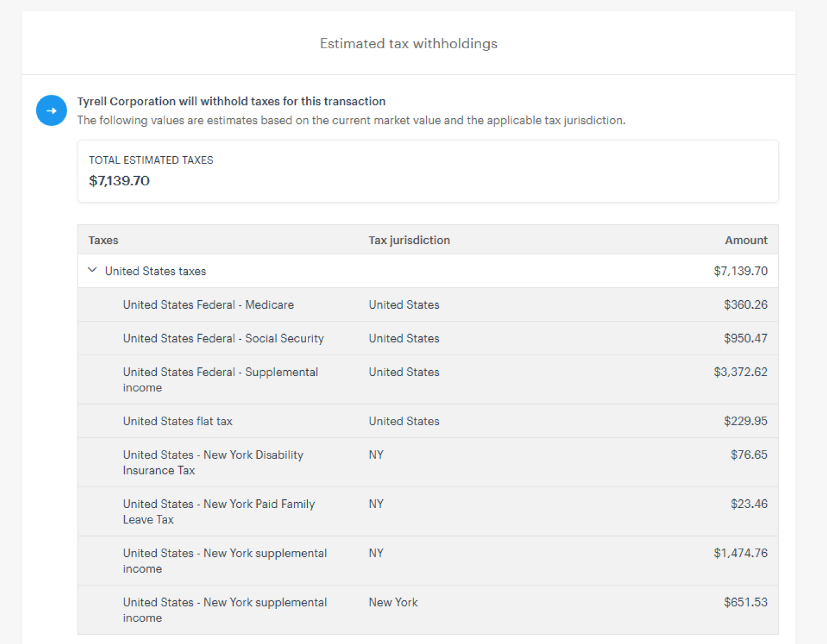Image resolution: width=827 pixels, height=644 pixels.
Task: Click the Estimated tax withholdings heading
Action: (x=408, y=44)
